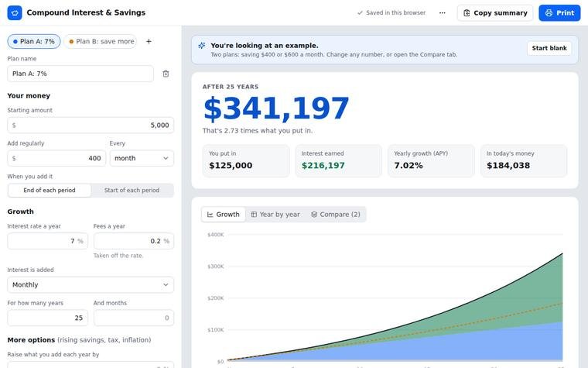Click the Add regularly amount field
Viewport: 588px width, 368px height.
click(x=56, y=158)
